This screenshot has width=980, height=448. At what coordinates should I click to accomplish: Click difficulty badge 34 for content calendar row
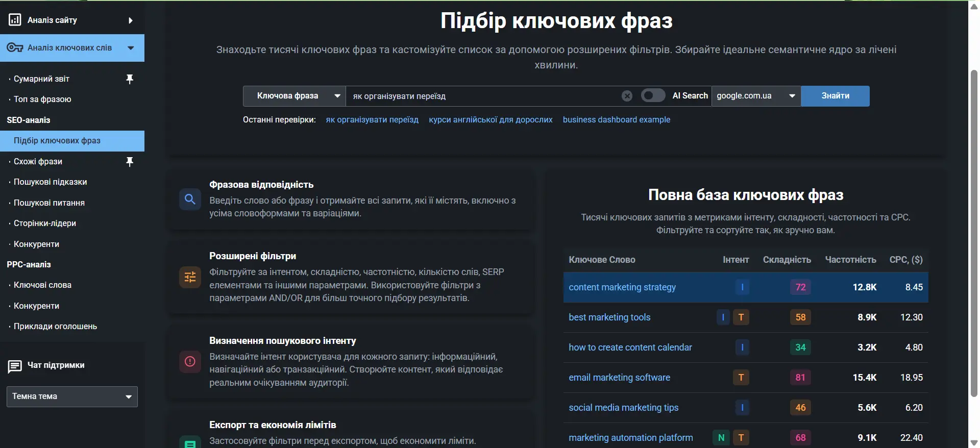(800, 347)
